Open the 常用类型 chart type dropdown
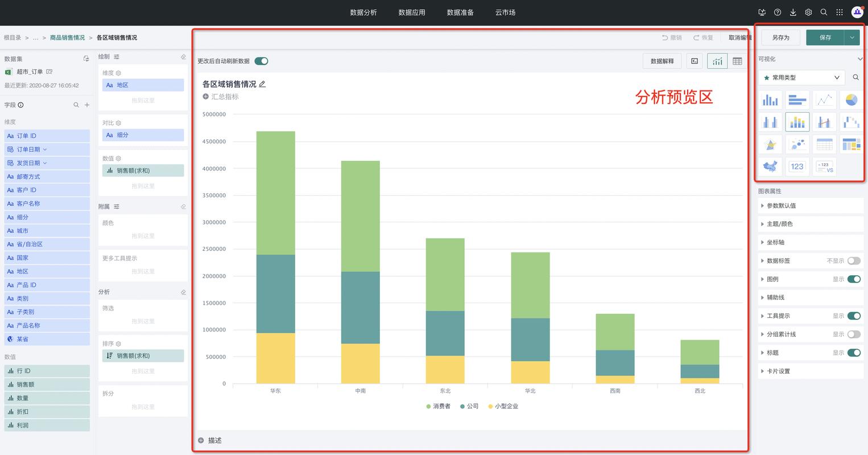This screenshot has width=868, height=455. click(802, 77)
